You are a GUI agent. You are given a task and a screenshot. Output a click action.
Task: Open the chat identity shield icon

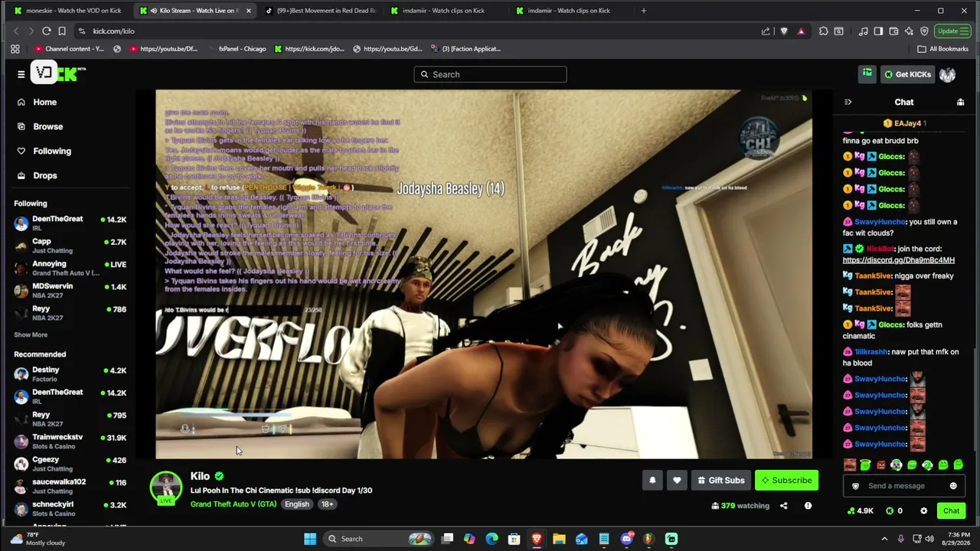(x=855, y=486)
